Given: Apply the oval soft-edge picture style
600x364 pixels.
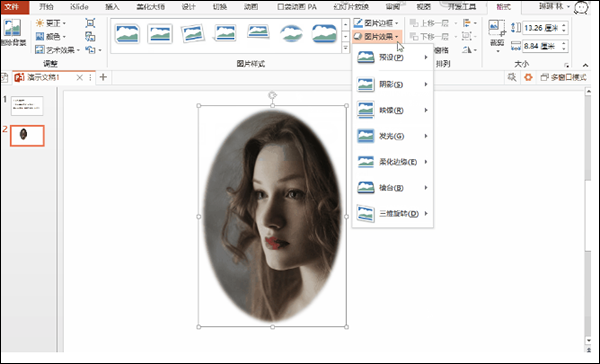Looking at the screenshot, I should pos(292,34).
